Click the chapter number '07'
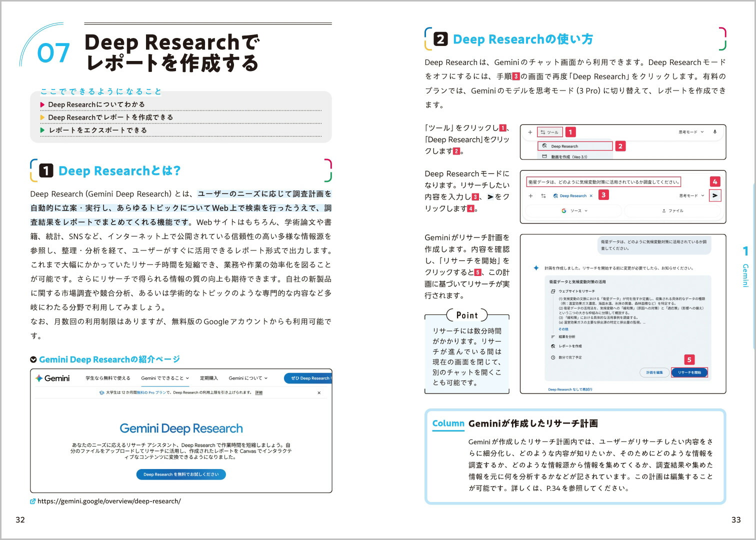The width and height of the screenshot is (756, 540). coord(53,53)
